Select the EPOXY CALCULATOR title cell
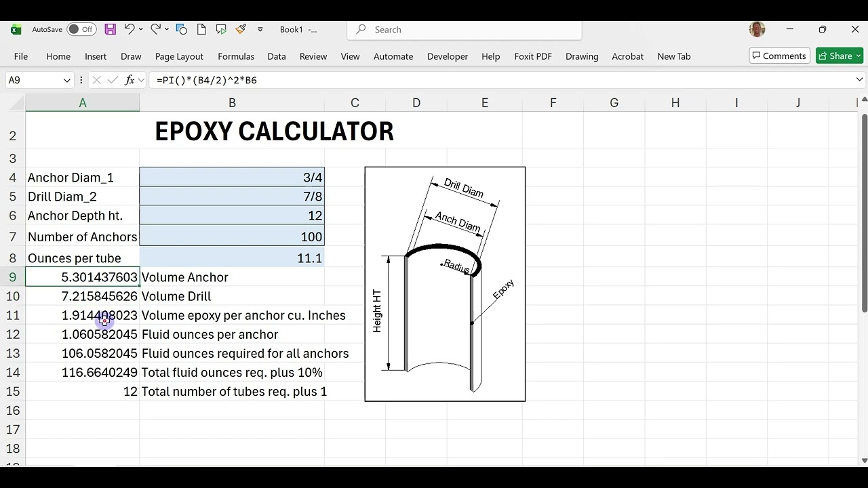Screen dimensions: 868x488 pos(274,131)
